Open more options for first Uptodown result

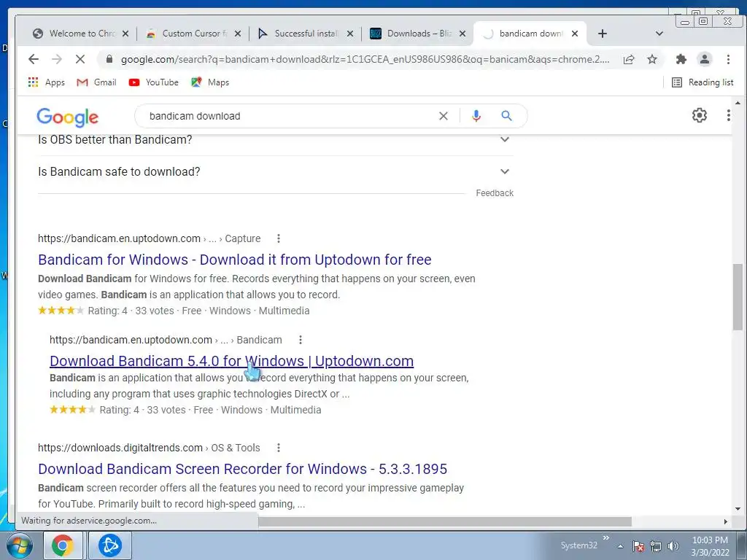click(x=279, y=238)
